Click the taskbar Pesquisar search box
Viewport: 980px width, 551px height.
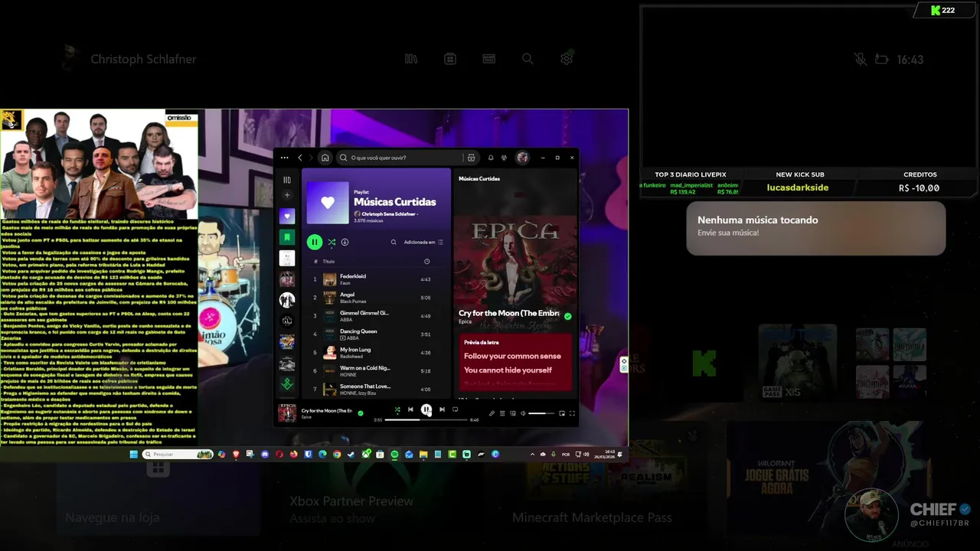coord(178,455)
